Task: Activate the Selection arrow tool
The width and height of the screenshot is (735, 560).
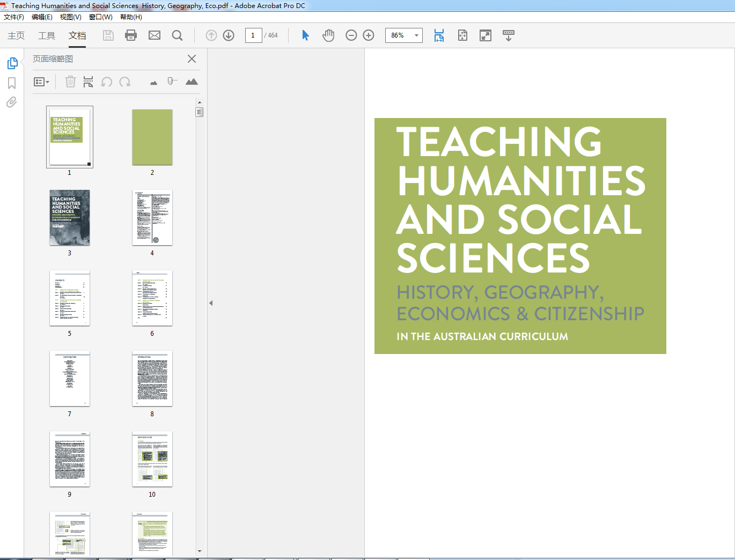Action: pyautogui.click(x=305, y=35)
